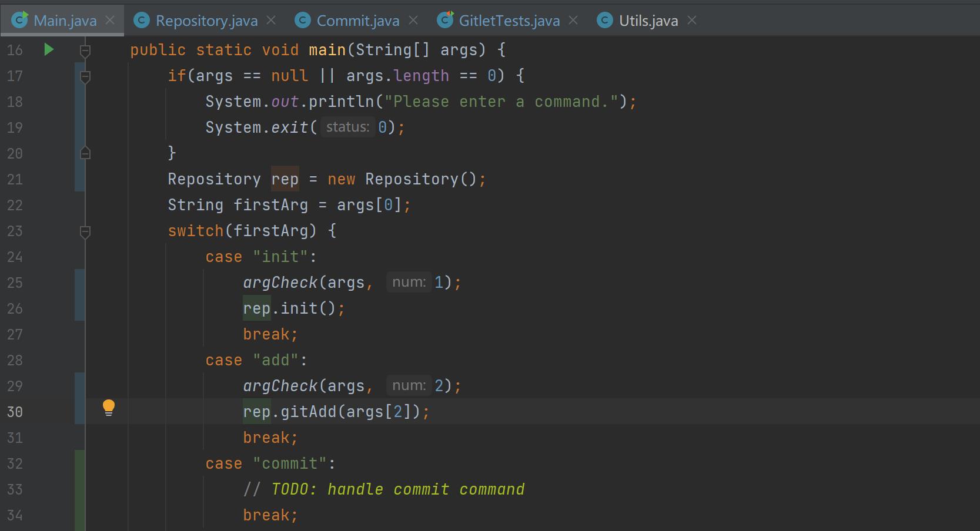Click the Repository.java tab class icon
This screenshot has height=531, width=980.
tap(142, 21)
